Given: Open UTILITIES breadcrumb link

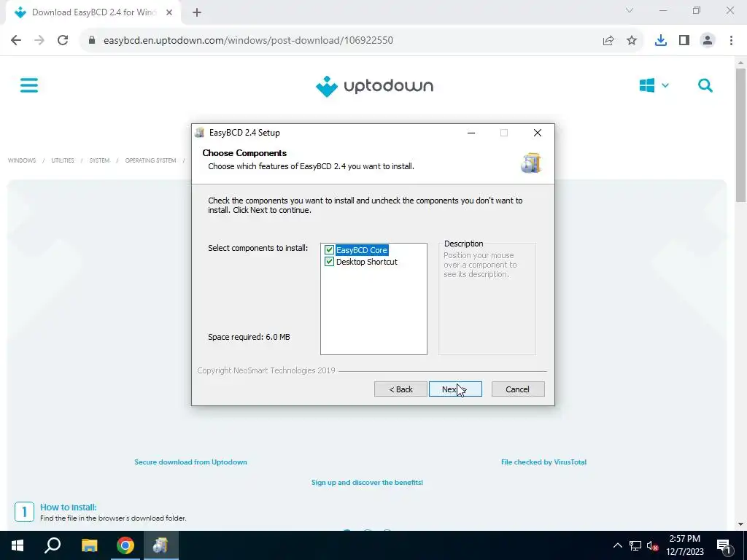Looking at the screenshot, I should tap(63, 160).
